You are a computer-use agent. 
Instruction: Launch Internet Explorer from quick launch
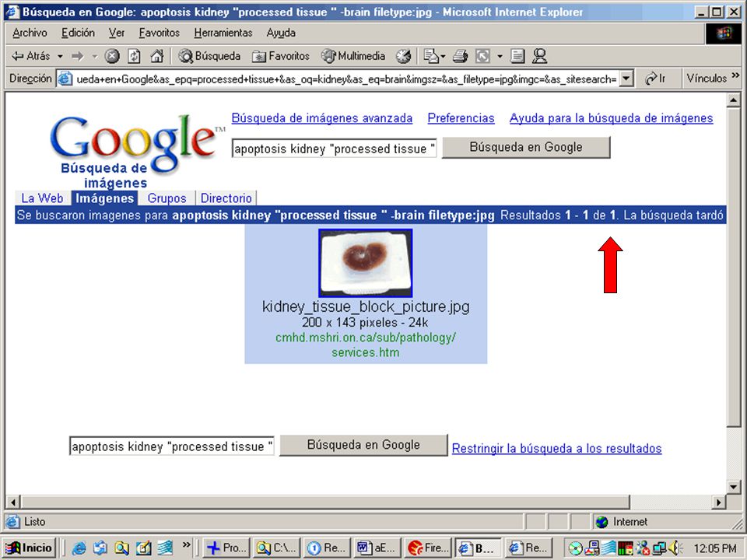click(79, 548)
